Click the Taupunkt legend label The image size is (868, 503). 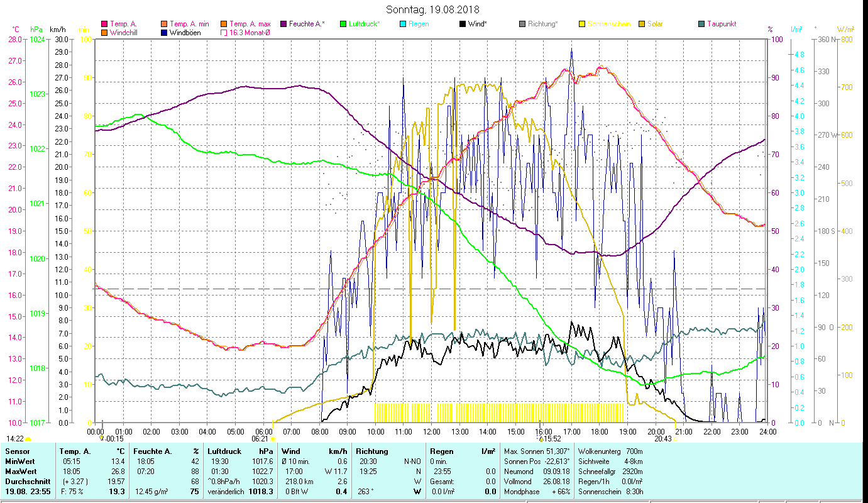721,24
